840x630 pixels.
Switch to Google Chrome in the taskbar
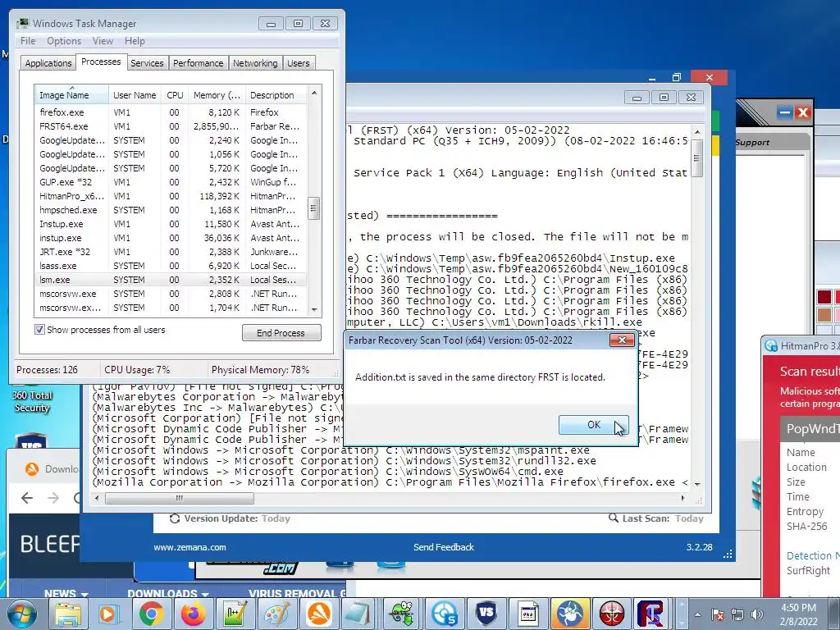[152, 614]
